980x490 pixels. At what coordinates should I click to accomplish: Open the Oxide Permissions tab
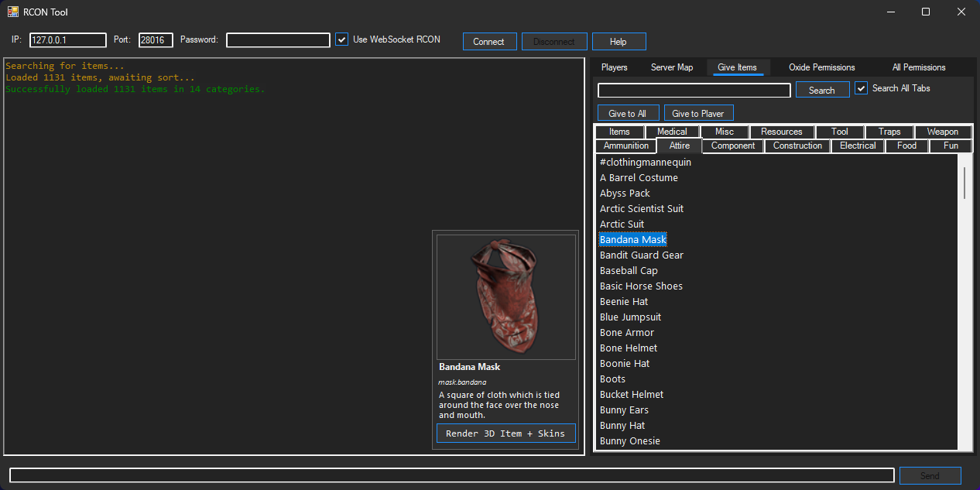(821, 67)
